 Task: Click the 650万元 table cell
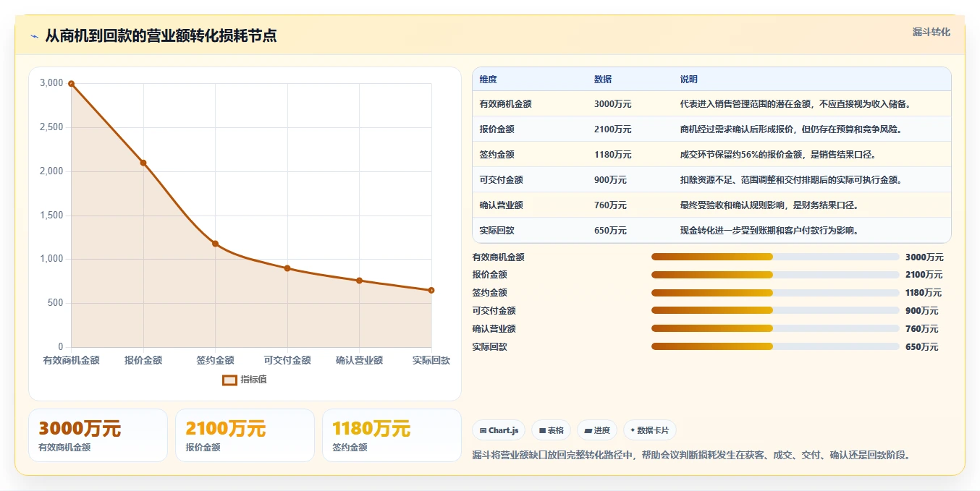[x=610, y=231]
